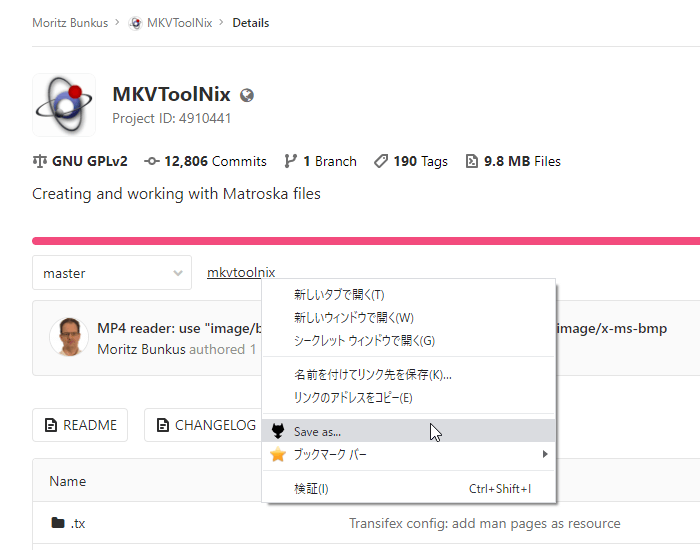Click the MKVToolNix project title heading
700x550 pixels.
[171, 94]
